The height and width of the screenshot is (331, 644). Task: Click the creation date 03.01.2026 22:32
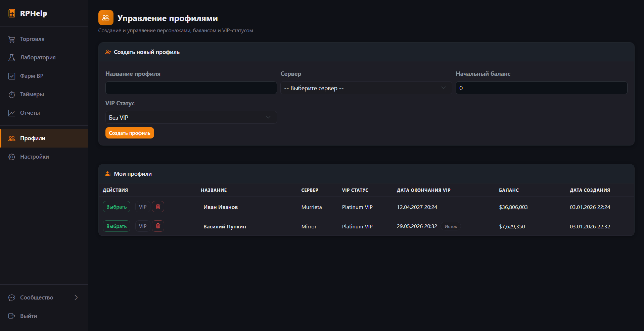coord(590,227)
